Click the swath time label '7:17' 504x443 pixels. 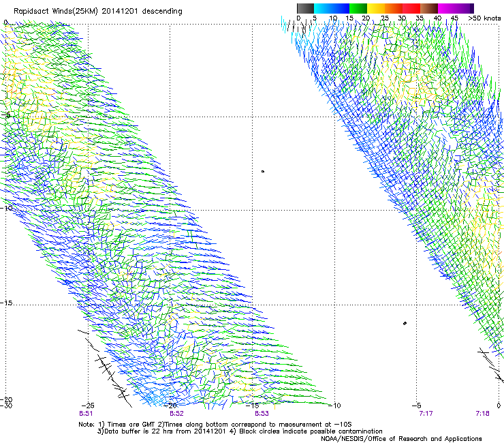point(426,414)
